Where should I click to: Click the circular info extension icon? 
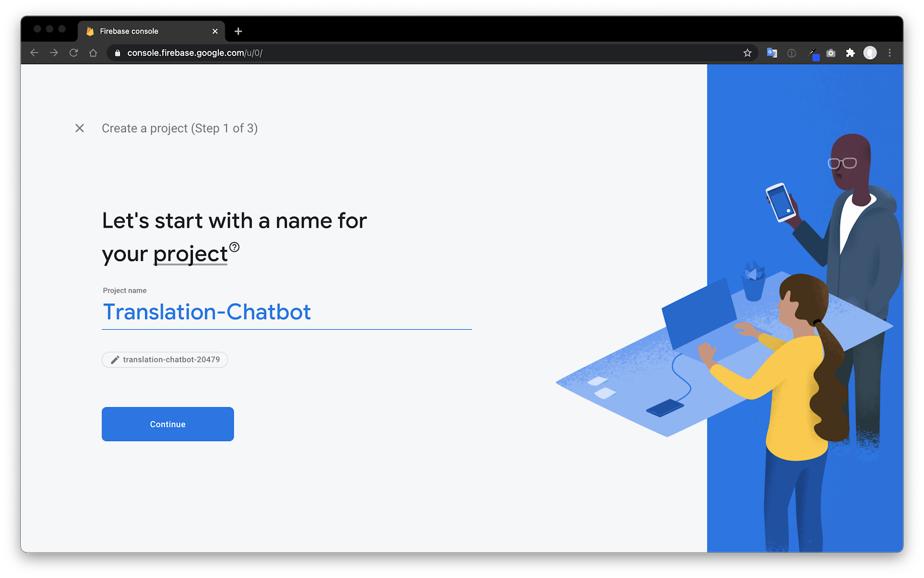click(x=792, y=53)
